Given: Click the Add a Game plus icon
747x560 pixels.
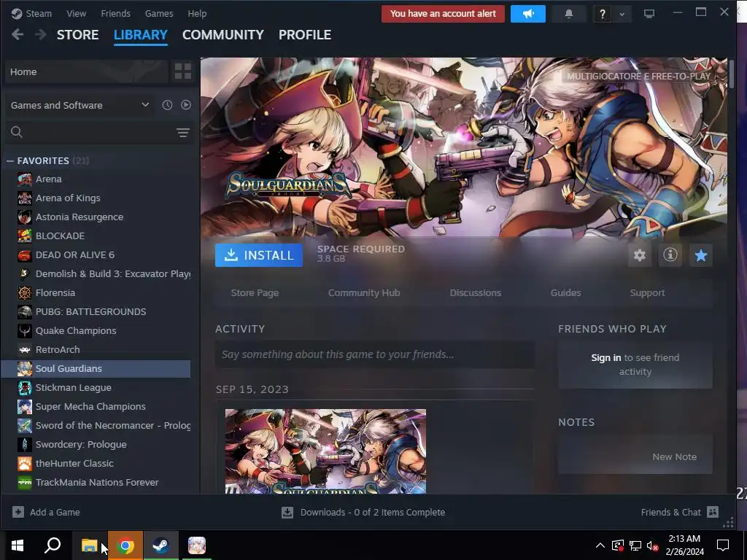Looking at the screenshot, I should (x=18, y=512).
